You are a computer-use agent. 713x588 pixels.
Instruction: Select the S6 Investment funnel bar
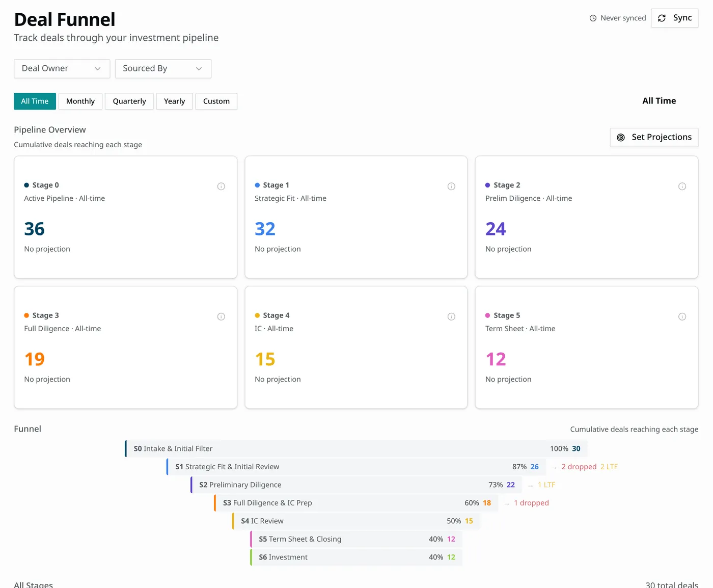356,557
